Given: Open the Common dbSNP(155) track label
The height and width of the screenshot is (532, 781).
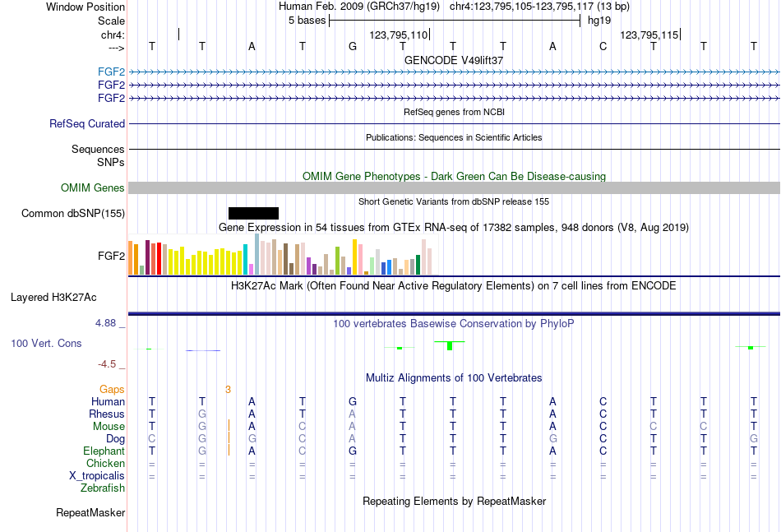Looking at the screenshot, I should click(73, 213).
